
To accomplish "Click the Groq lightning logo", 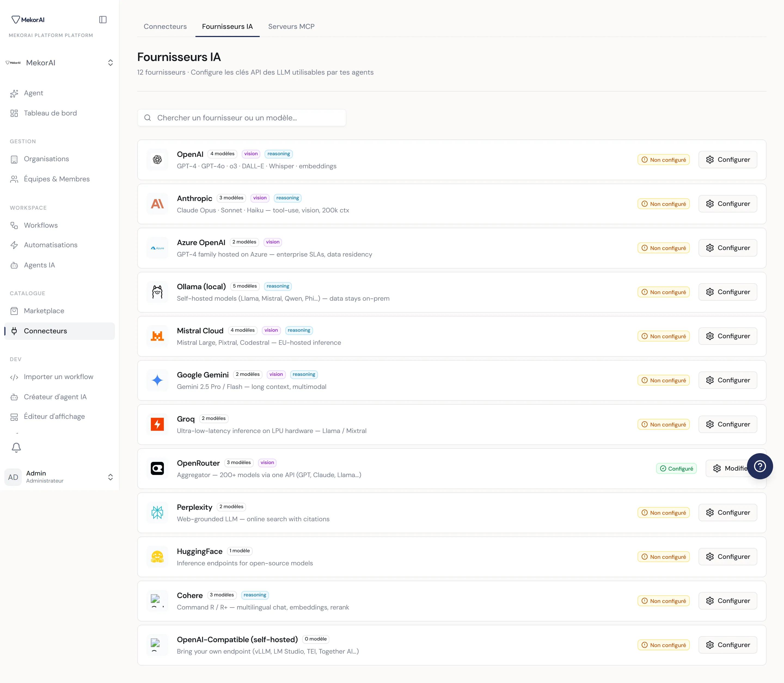I will tap(157, 425).
